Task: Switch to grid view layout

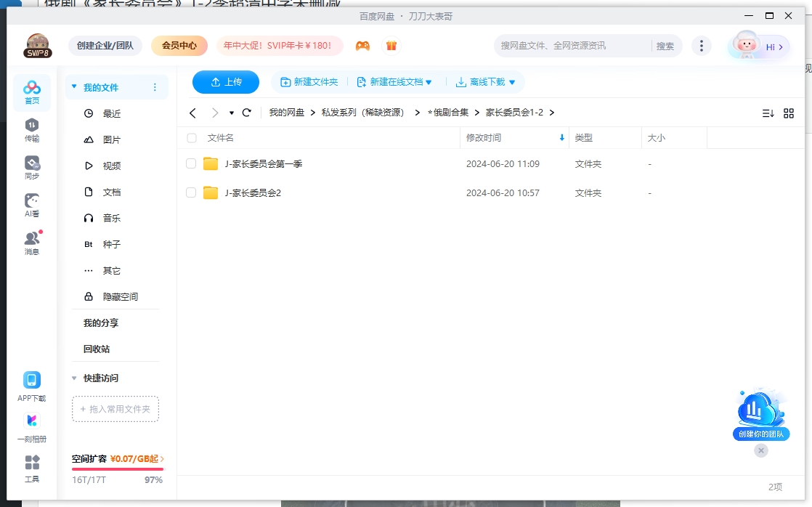Action: click(789, 113)
